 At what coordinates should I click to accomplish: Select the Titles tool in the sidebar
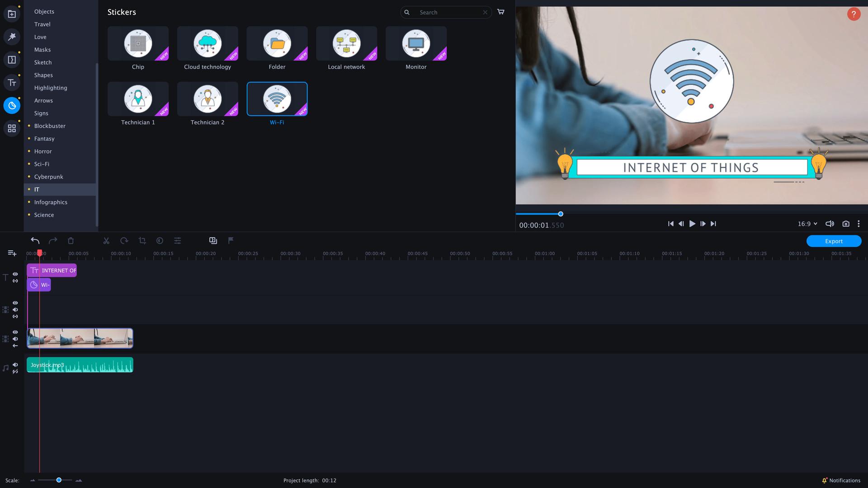pos(12,83)
